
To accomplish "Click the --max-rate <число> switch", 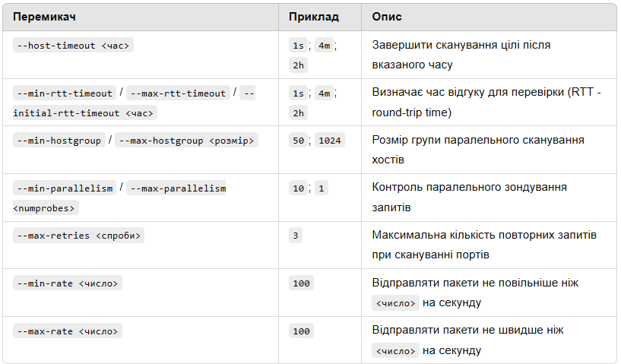I will 68,331.
